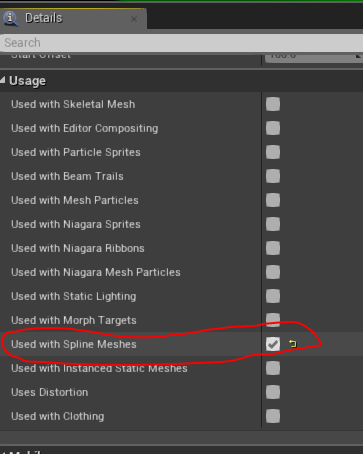Select the Used with Niagara Sprites label
The width and height of the screenshot is (363, 454).
point(76,224)
